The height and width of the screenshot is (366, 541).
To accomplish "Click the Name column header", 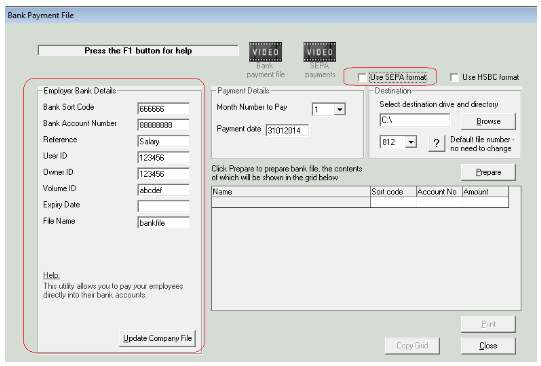I will pos(291,192).
